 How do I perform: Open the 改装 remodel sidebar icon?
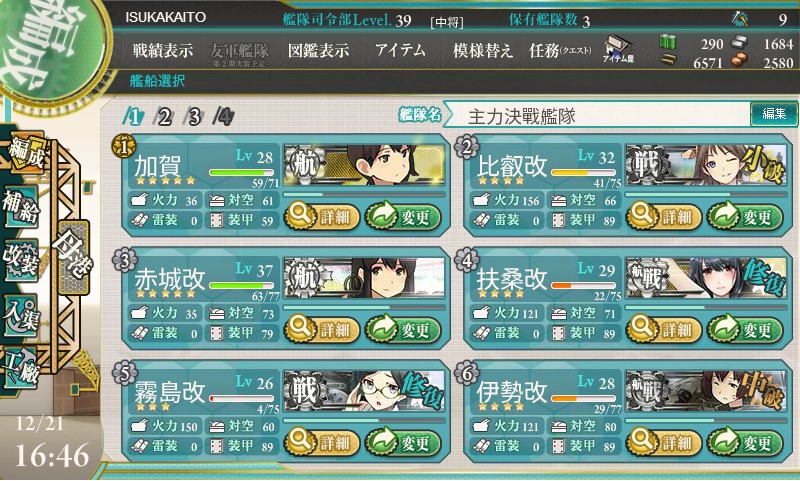(21, 261)
